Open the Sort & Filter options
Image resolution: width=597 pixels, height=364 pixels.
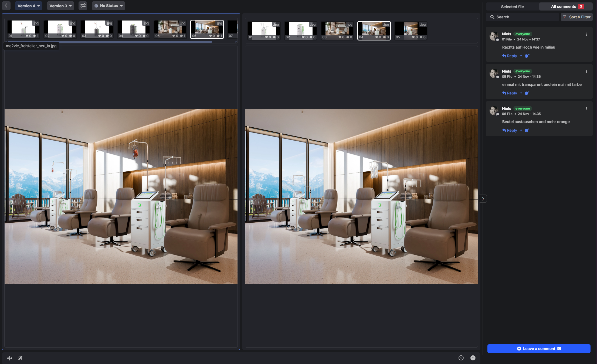577,17
